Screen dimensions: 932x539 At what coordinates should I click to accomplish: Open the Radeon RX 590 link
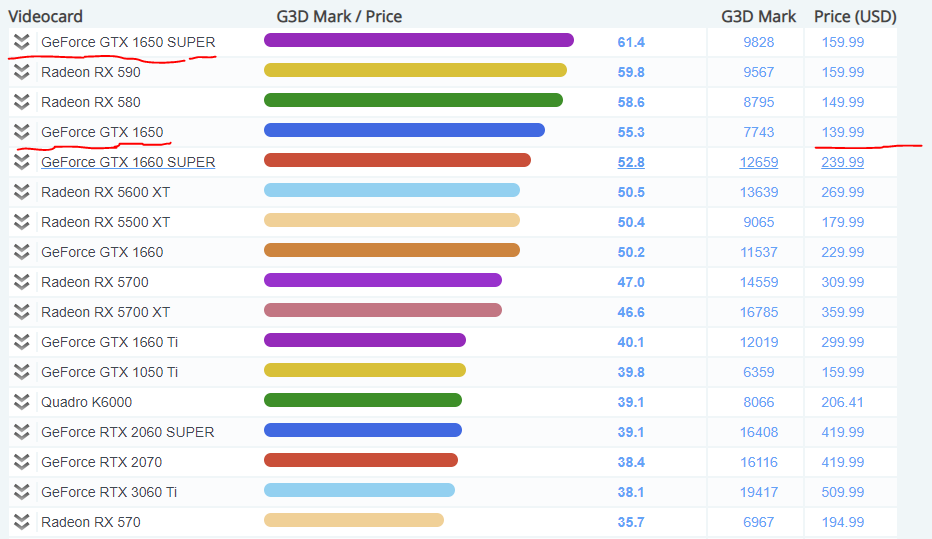pos(90,72)
